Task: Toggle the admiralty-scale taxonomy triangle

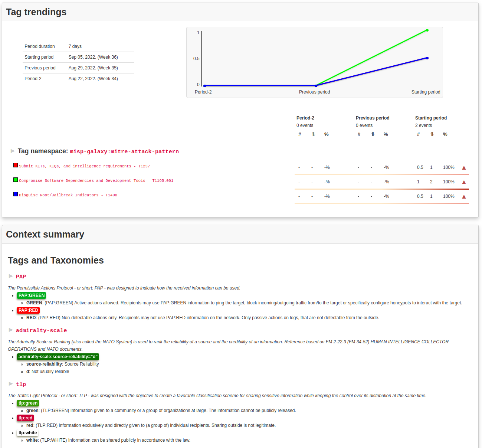Action: 11,330
